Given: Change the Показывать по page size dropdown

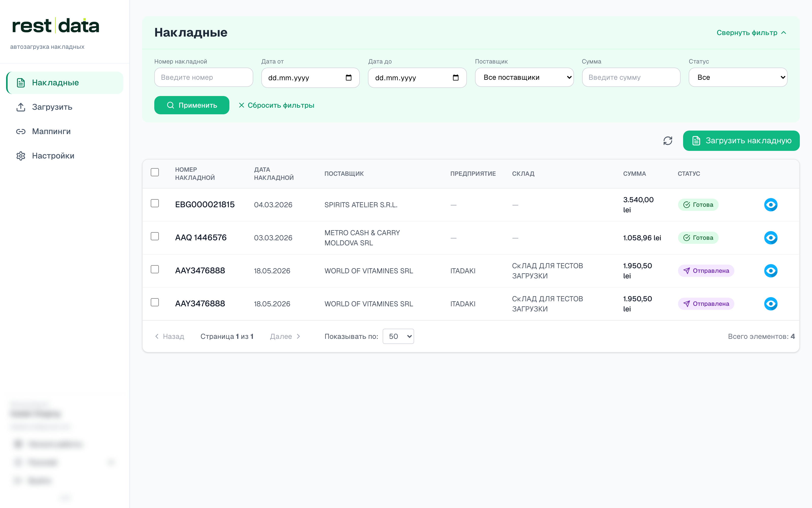Looking at the screenshot, I should pyautogui.click(x=398, y=336).
